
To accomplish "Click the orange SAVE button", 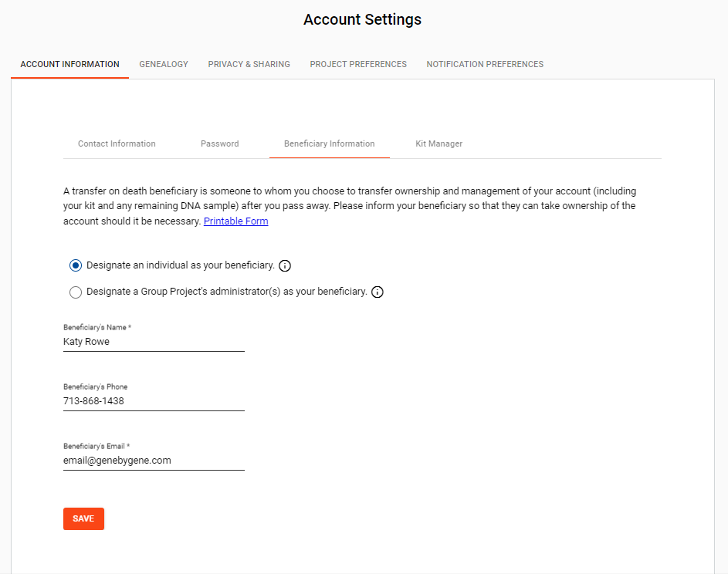I will [x=83, y=518].
